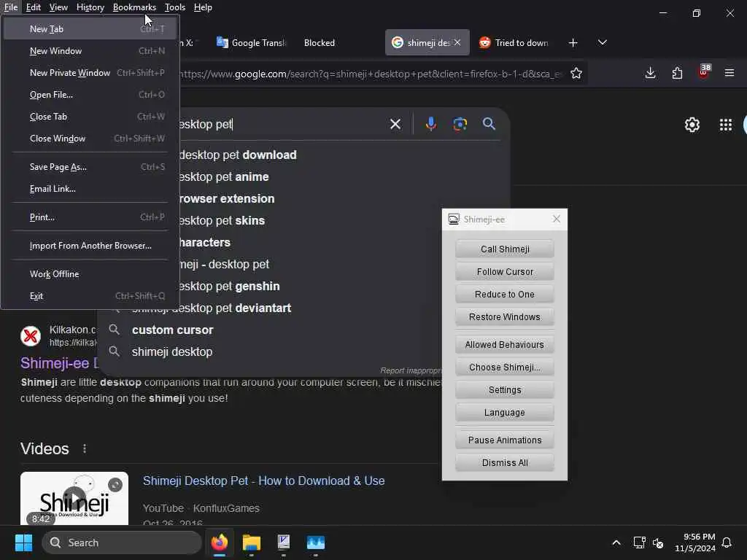Select Open File... menu item
Viewport: 747px width, 560px height.
point(90,95)
